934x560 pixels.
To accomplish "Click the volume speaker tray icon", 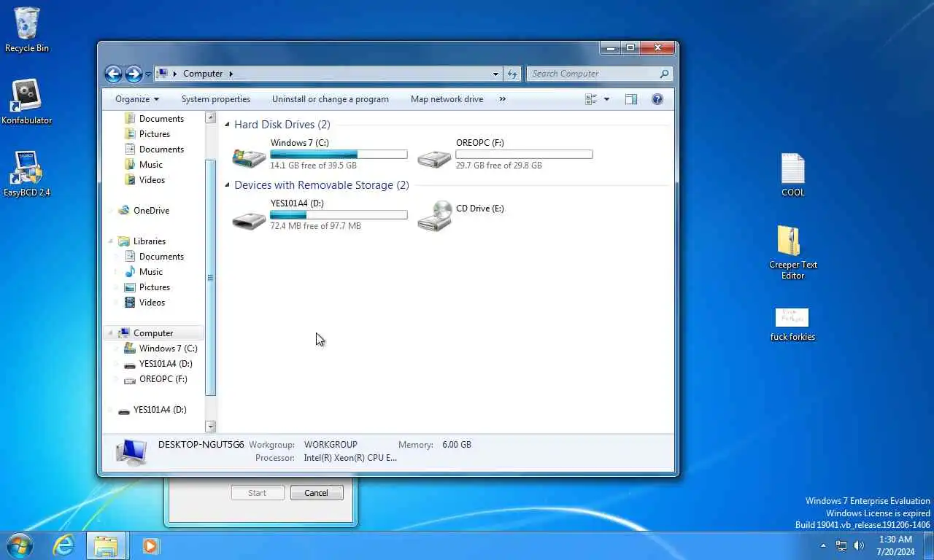I will click(859, 545).
